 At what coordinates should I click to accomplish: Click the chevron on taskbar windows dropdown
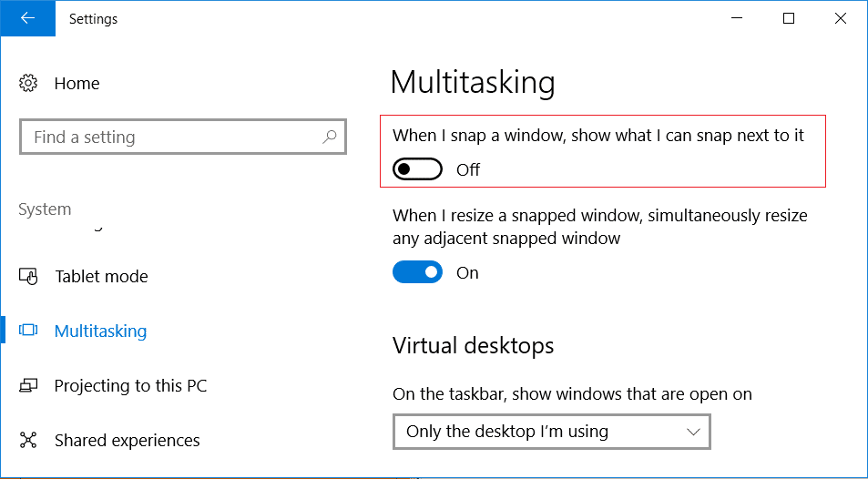693,432
